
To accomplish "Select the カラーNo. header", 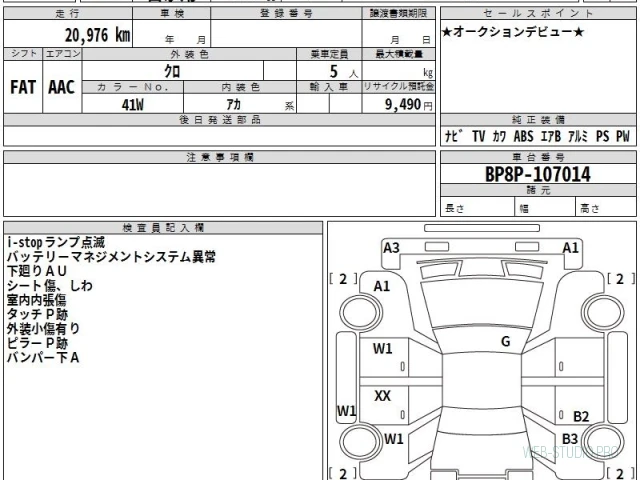I will pyautogui.click(x=133, y=87).
